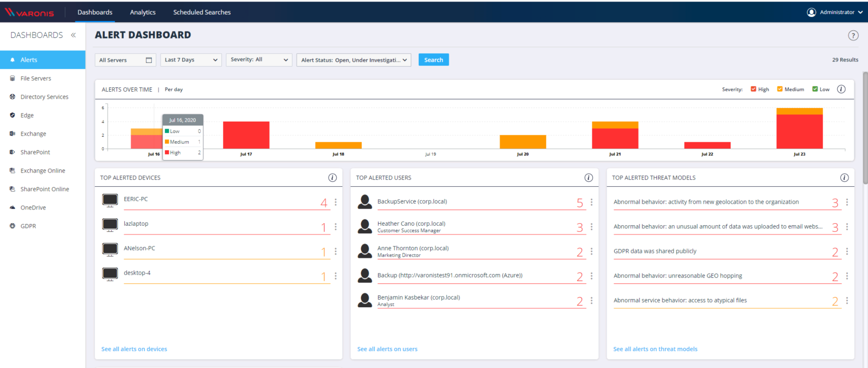Viewport: 868px width, 368px height.
Task: Open See all alerts on devices link
Action: (x=134, y=349)
